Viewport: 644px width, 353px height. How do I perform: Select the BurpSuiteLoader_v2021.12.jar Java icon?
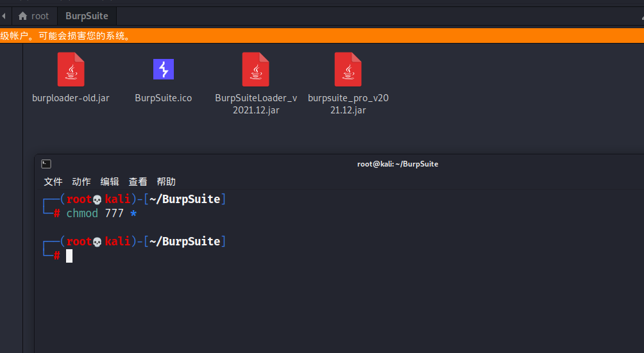click(x=255, y=69)
